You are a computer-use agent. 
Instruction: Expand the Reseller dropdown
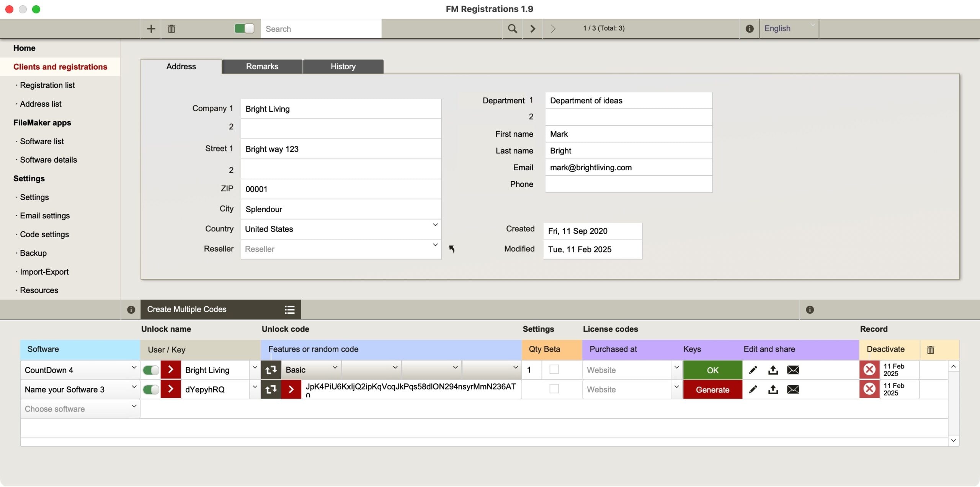[x=435, y=245]
